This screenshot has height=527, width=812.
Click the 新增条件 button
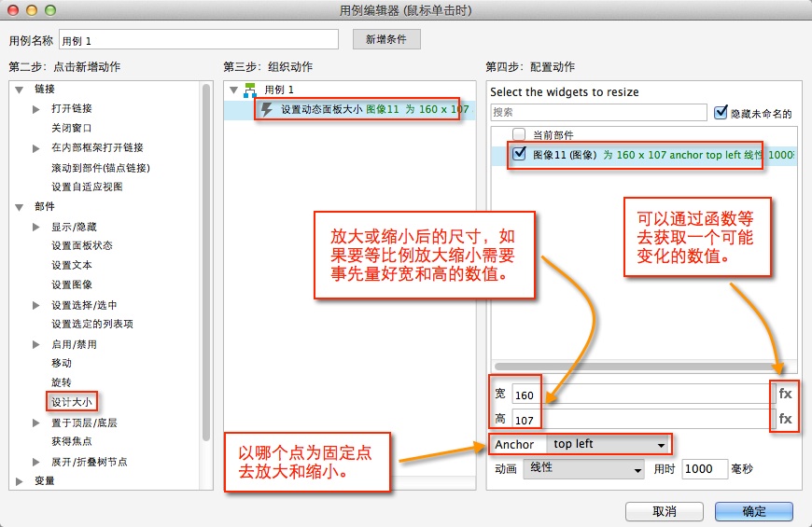click(386, 39)
